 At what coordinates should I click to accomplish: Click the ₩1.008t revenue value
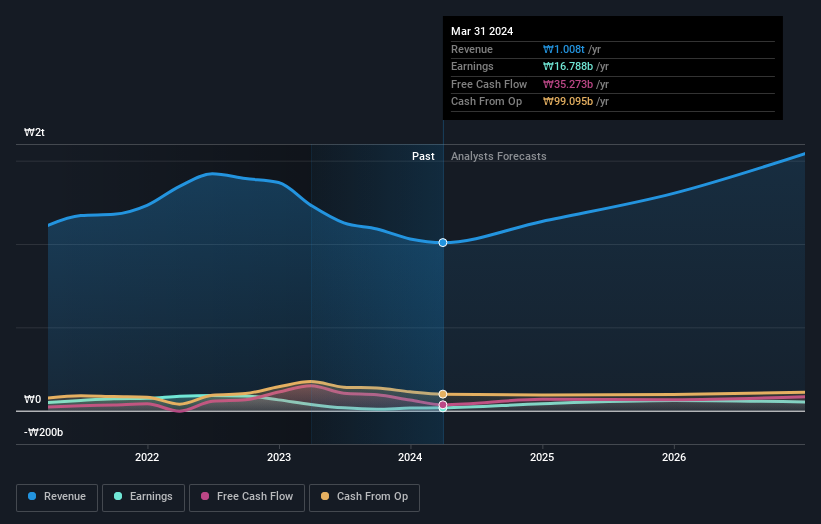[x=564, y=49]
